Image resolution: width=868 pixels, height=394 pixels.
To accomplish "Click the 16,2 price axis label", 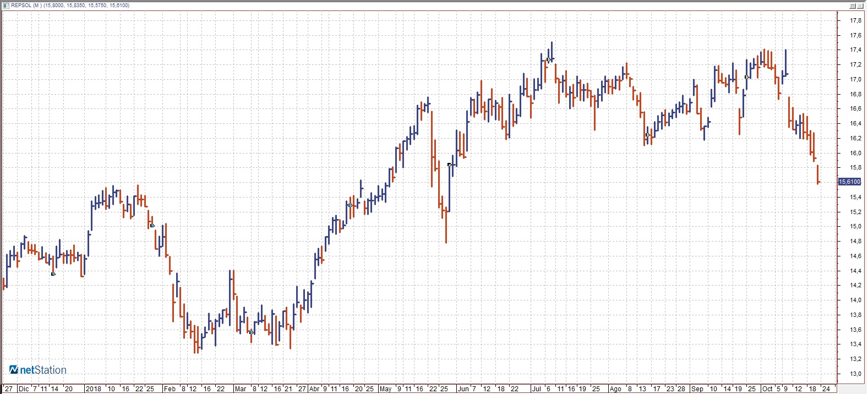I will [856, 138].
